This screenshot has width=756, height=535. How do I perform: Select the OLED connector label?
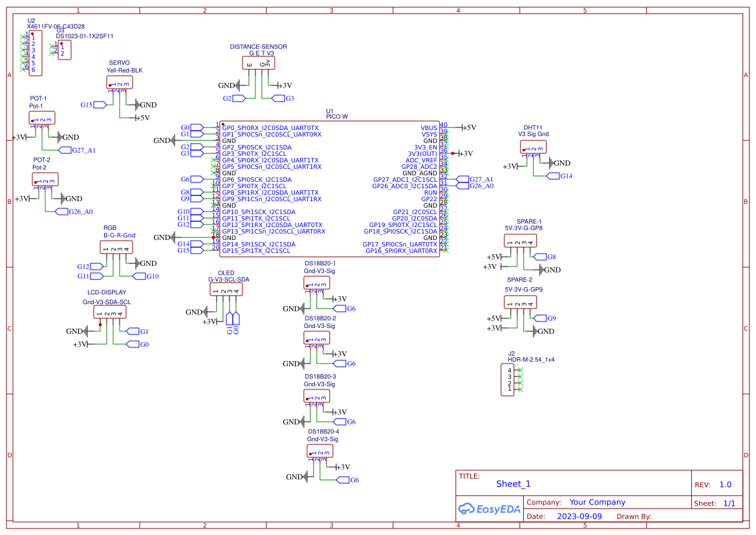226,273
